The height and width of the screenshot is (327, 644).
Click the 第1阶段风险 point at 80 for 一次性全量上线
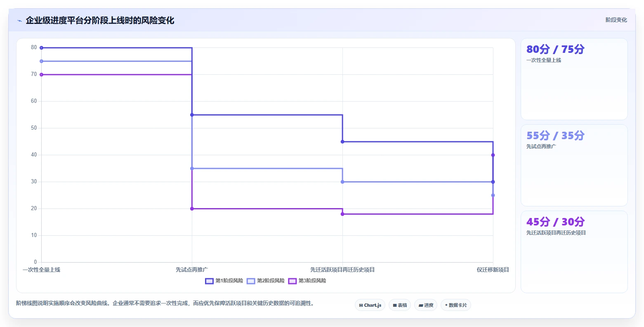41,48
